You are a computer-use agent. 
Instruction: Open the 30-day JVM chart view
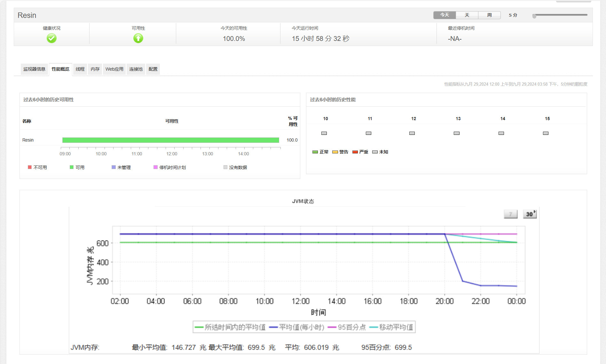(x=530, y=214)
